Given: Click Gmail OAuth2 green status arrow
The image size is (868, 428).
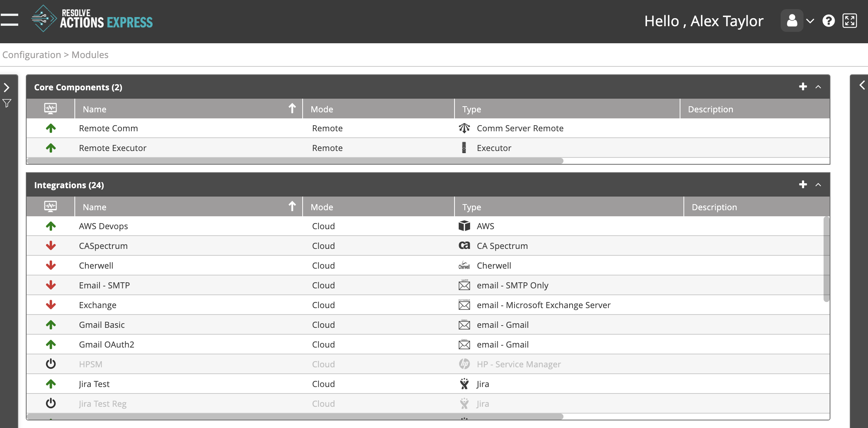Looking at the screenshot, I should click(51, 345).
